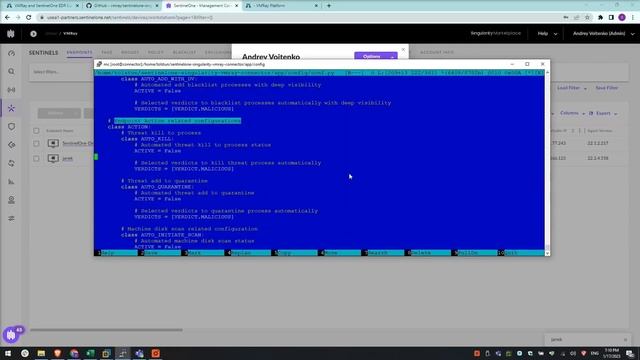Click the Windows Start button
Screen dimensions: 640x360
click(x=8, y=353)
